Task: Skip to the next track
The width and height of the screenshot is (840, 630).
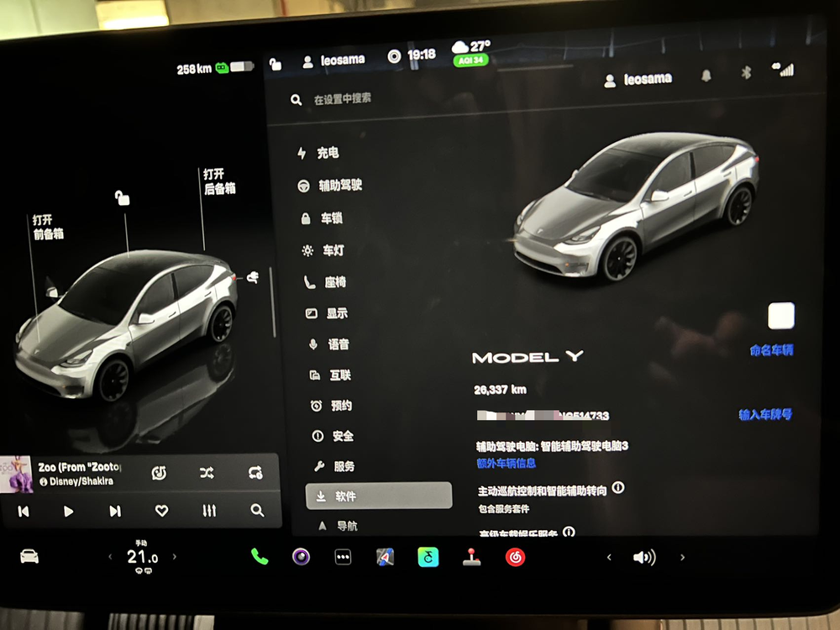Action: [x=115, y=512]
